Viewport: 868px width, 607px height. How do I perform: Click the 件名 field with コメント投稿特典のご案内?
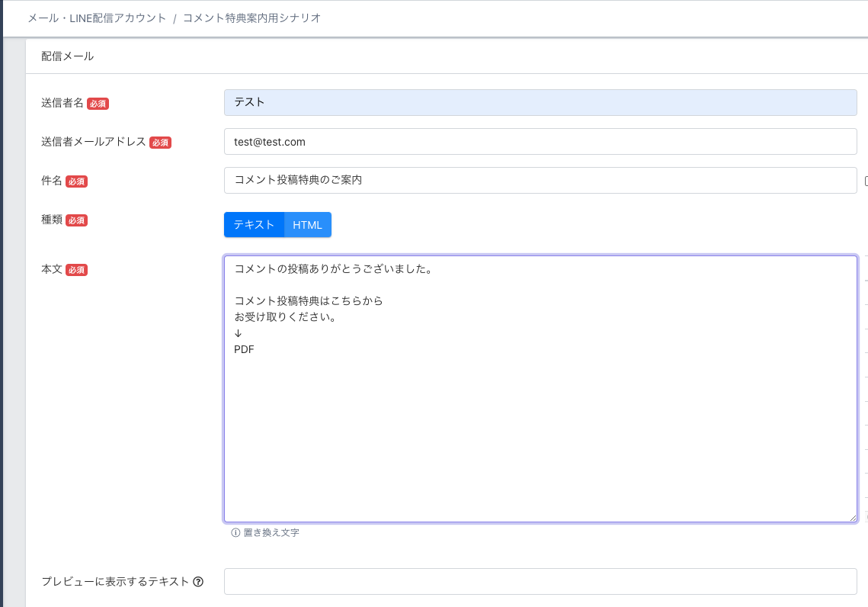(x=540, y=181)
